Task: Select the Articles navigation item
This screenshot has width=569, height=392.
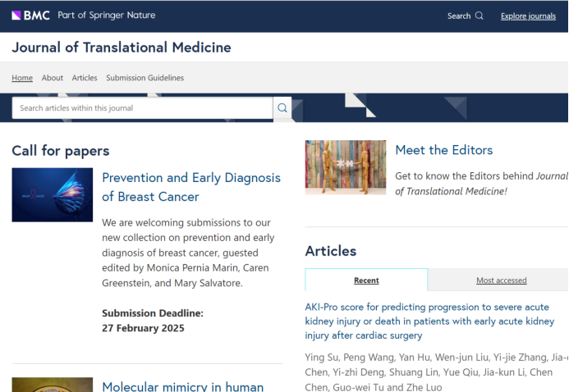Action: (85, 78)
